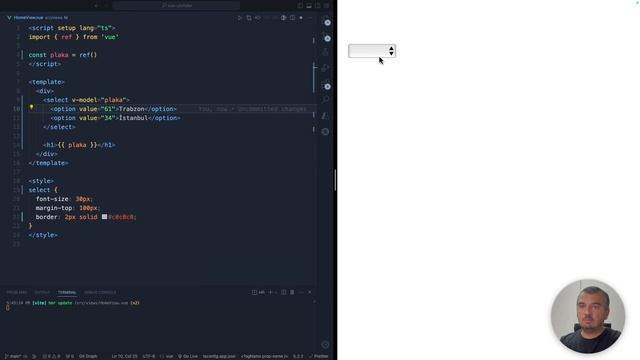Screen dimensions: 640x360
Task: Close the terminal panel
Action: 309,292
